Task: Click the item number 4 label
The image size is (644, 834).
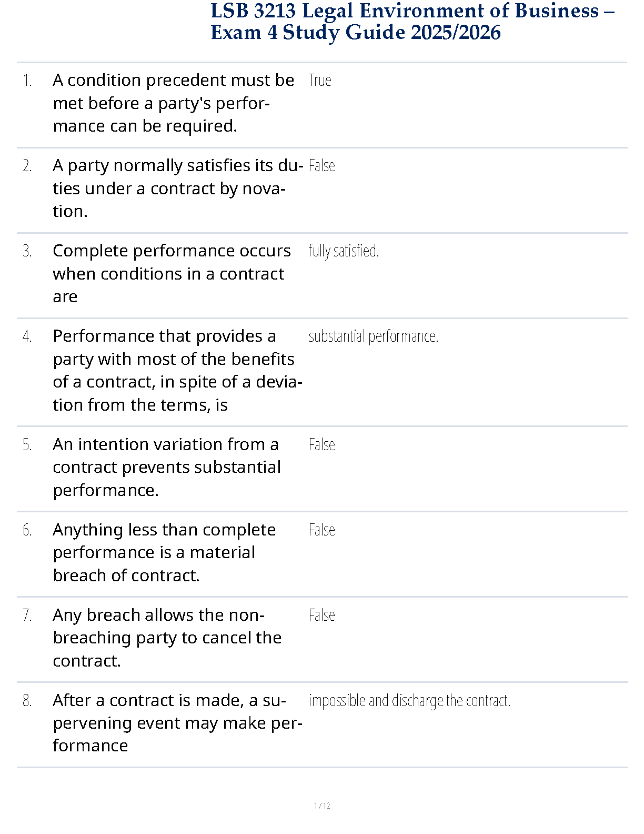Action: [x=27, y=336]
